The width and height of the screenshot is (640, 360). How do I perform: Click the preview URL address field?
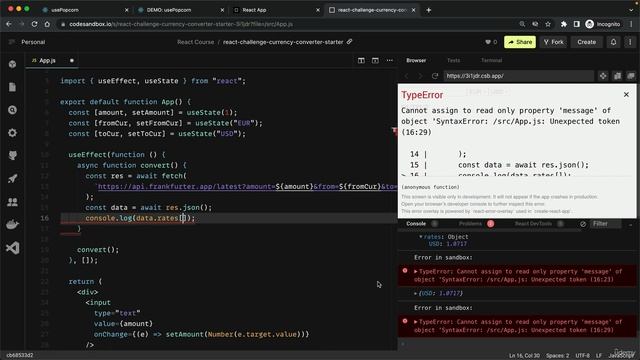pos(518,76)
